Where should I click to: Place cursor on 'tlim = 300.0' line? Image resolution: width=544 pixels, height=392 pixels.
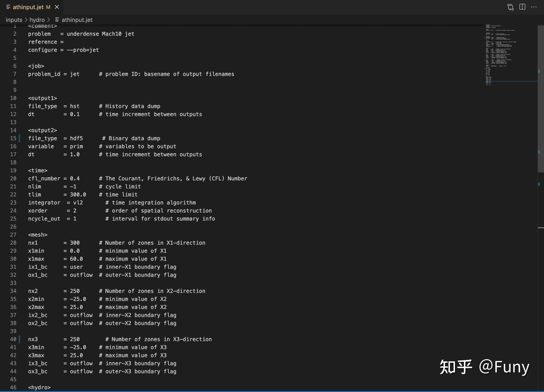point(57,195)
